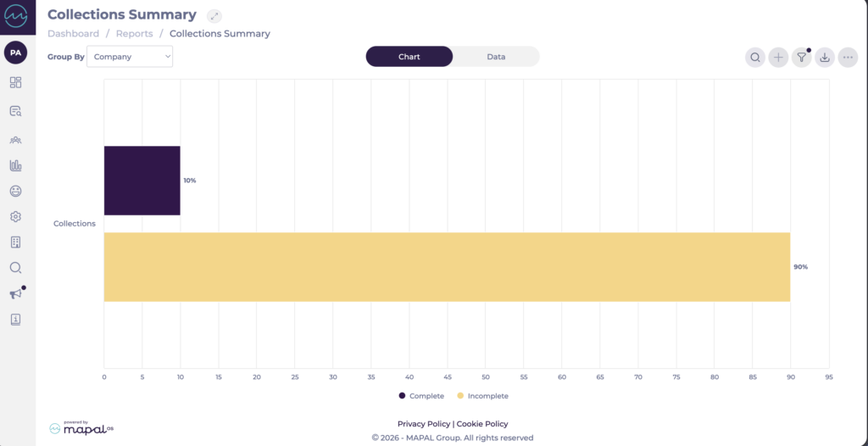
Task: Open the dashboard grid icon in sidebar
Action: pyautogui.click(x=15, y=82)
